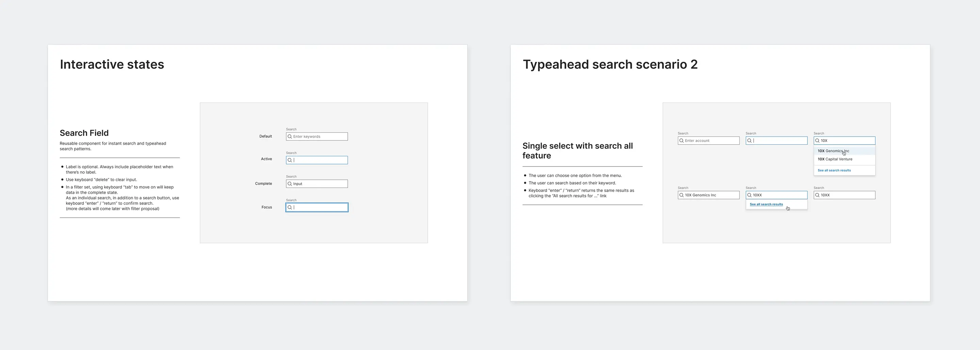Click the magnifier icon in 10X Genomics Inc field
The width and height of the screenshot is (980, 350).
[x=681, y=195]
